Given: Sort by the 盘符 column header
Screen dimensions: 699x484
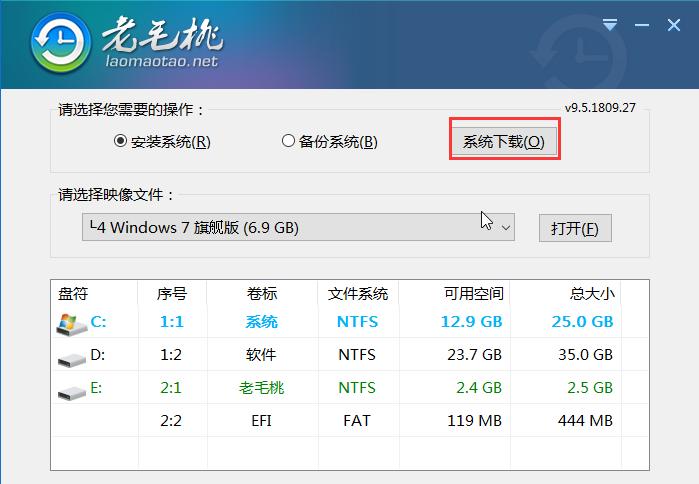Looking at the screenshot, I should coord(73,294).
